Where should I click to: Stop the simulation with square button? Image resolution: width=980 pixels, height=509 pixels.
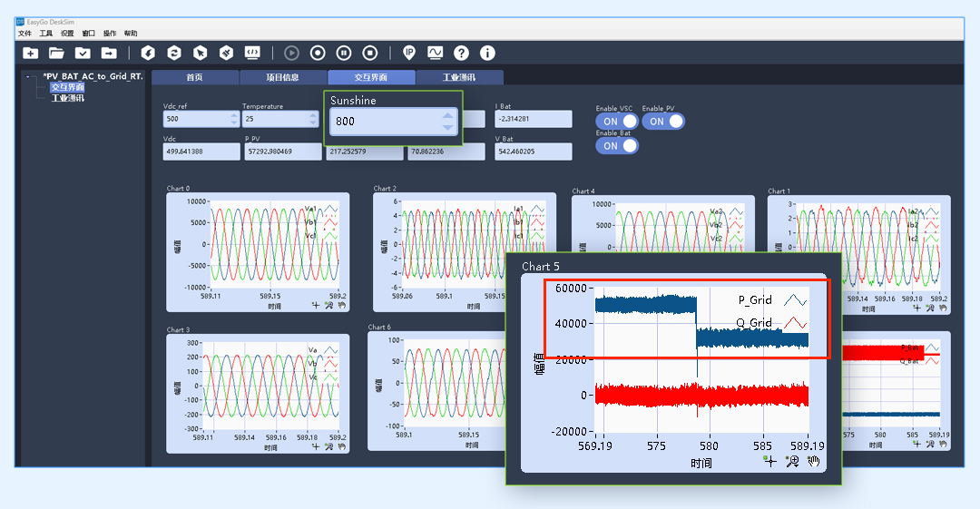coord(370,54)
